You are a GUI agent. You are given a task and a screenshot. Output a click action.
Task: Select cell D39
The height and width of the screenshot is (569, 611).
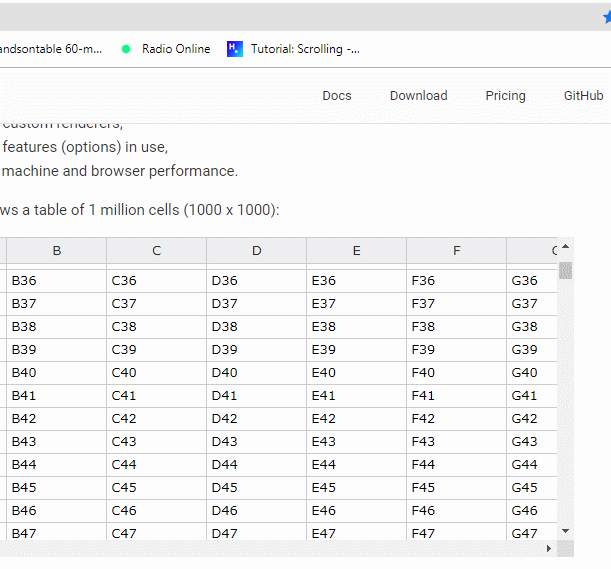pos(256,350)
